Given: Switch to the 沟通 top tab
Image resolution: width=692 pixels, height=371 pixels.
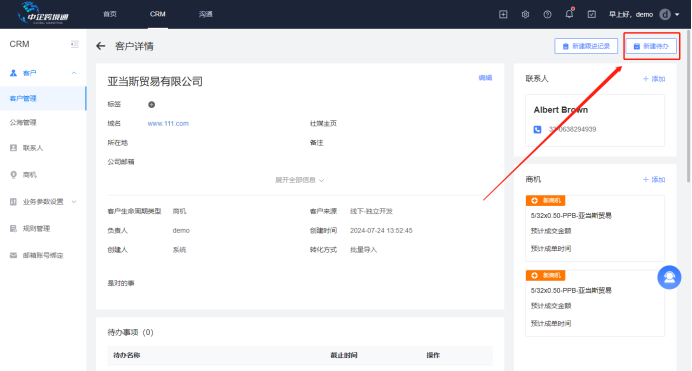Looking at the screenshot, I should [206, 14].
